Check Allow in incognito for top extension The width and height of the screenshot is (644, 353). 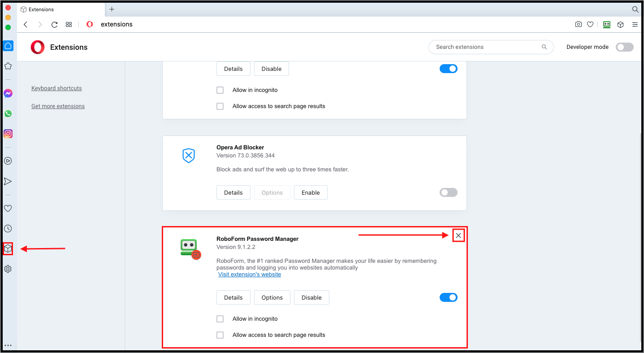coord(220,90)
